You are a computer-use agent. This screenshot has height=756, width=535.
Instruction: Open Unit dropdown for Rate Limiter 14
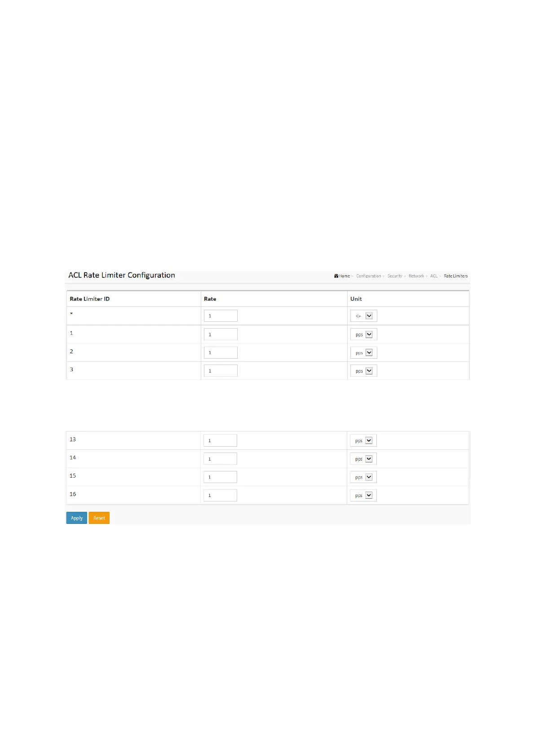point(363,459)
